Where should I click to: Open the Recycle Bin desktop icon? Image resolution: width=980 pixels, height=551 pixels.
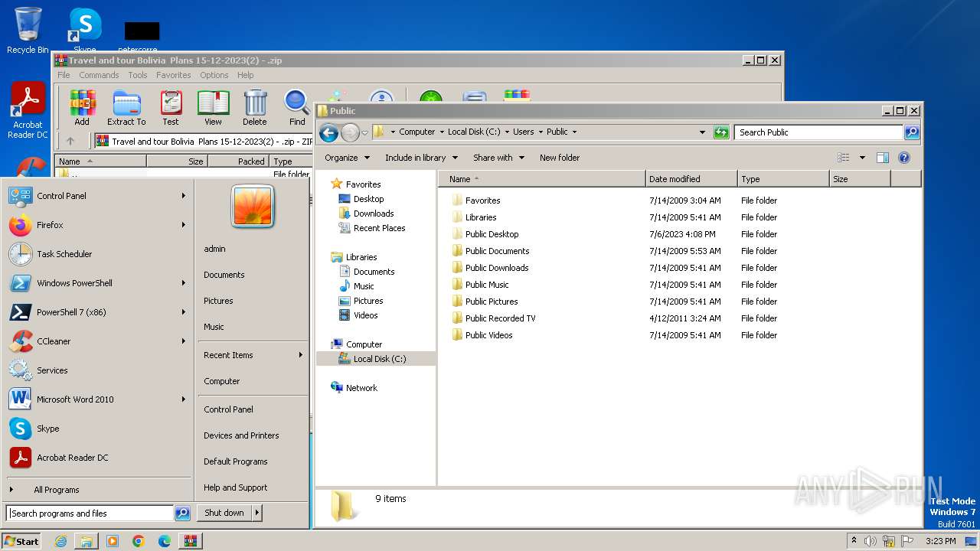coord(28,31)
